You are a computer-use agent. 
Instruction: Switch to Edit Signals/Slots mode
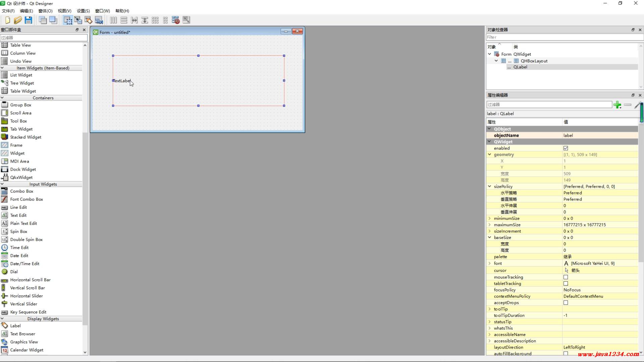[78, 20]
